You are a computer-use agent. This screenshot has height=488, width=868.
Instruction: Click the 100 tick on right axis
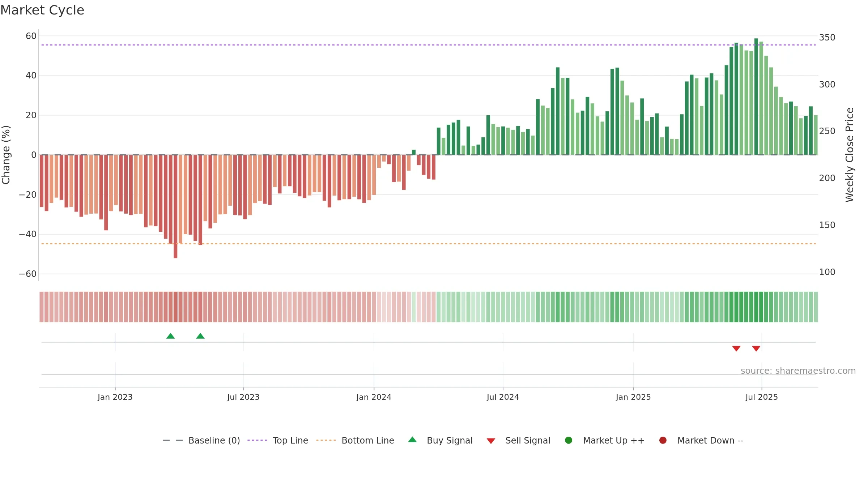(827, 272)
